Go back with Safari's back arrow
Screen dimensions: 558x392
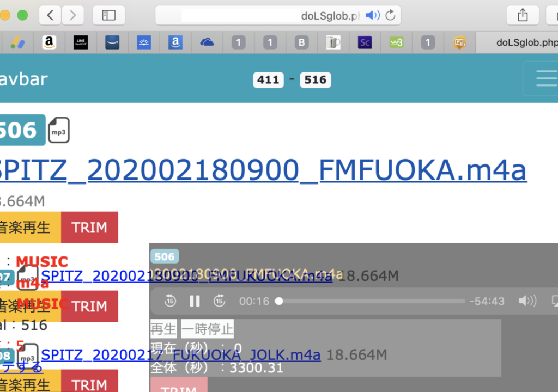point(50,15)
